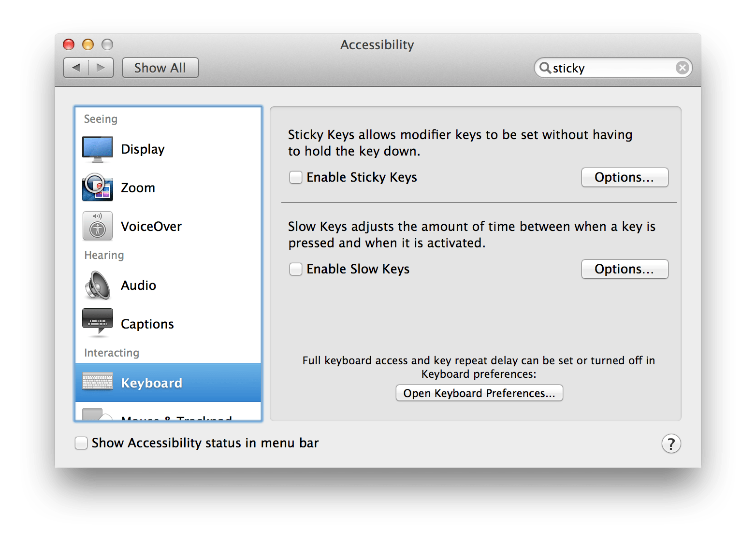Enable Slow Keys
The width and height of the screenshot is (756, 544).
295,269
